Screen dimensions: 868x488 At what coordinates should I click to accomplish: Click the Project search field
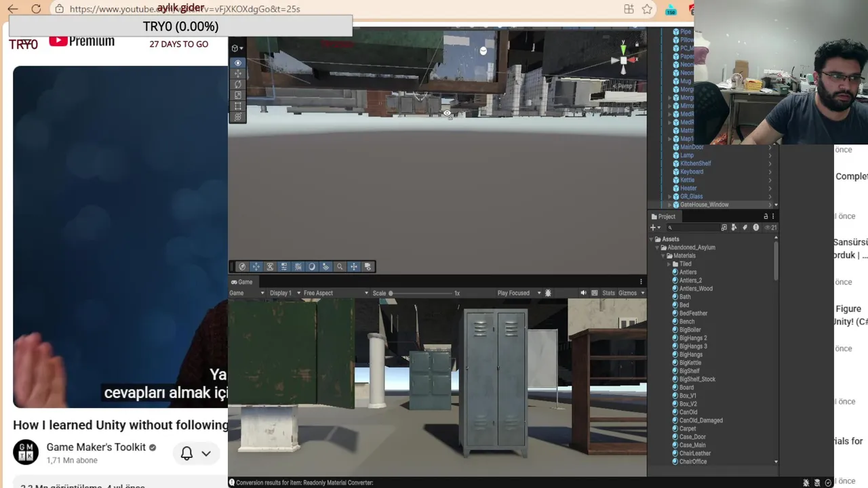click(695, 228)
